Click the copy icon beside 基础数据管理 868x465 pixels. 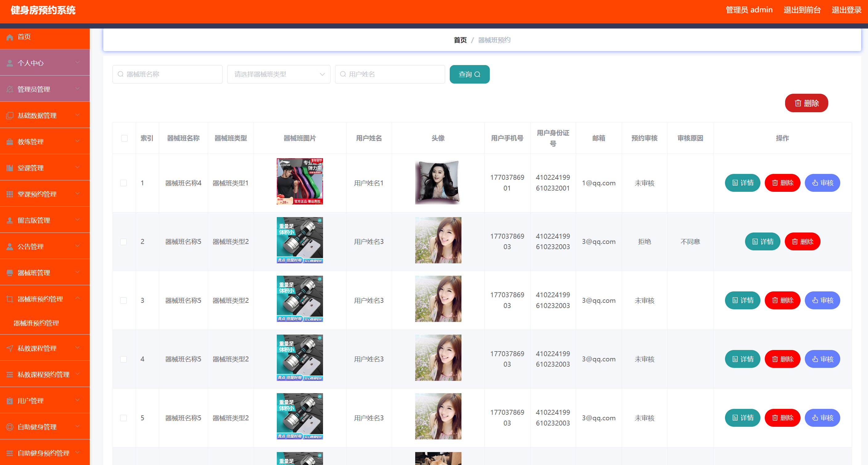point(10,116)
